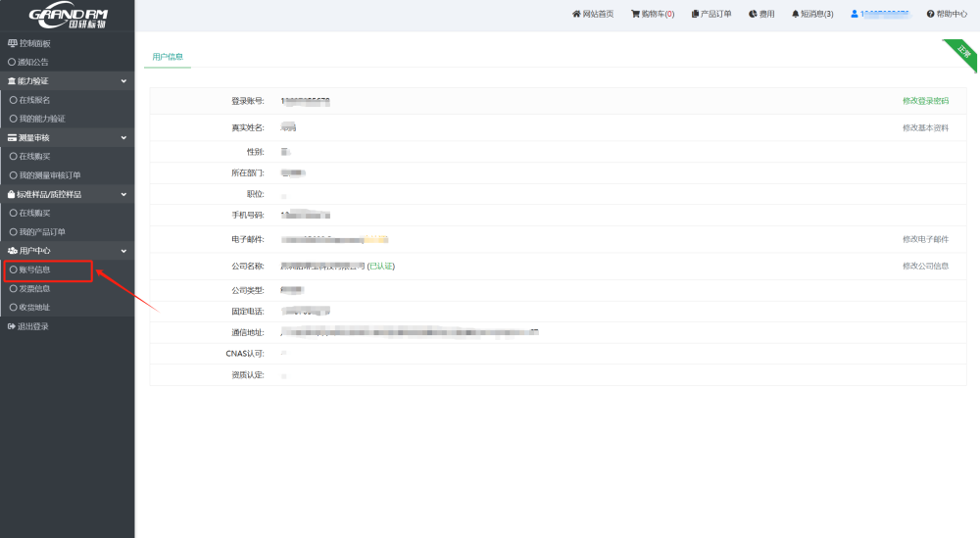Click the bell icon for 短消息

(x=795, y=14)
